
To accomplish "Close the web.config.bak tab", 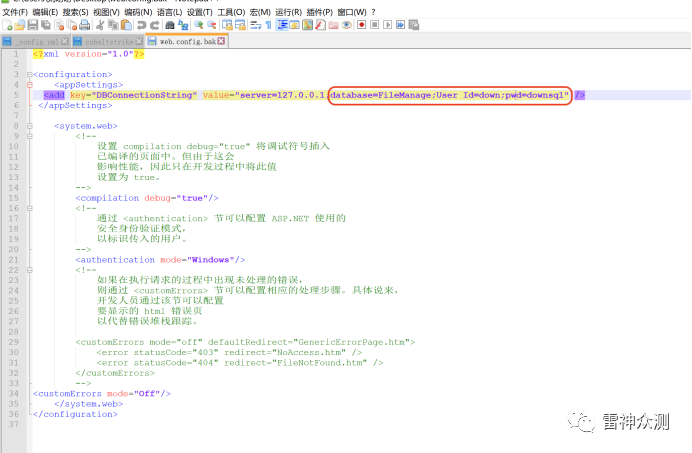I will (x=221, y=41).
